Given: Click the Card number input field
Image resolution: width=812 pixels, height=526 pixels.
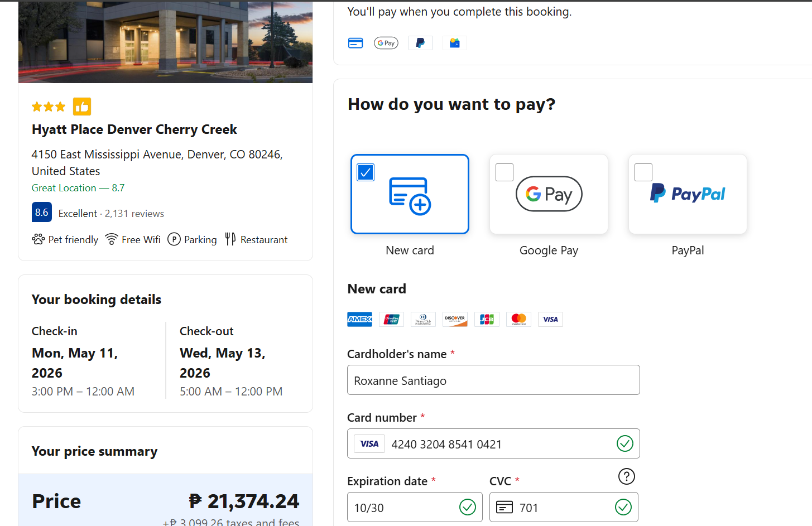Looking at the screenshot, I should 493,443.
